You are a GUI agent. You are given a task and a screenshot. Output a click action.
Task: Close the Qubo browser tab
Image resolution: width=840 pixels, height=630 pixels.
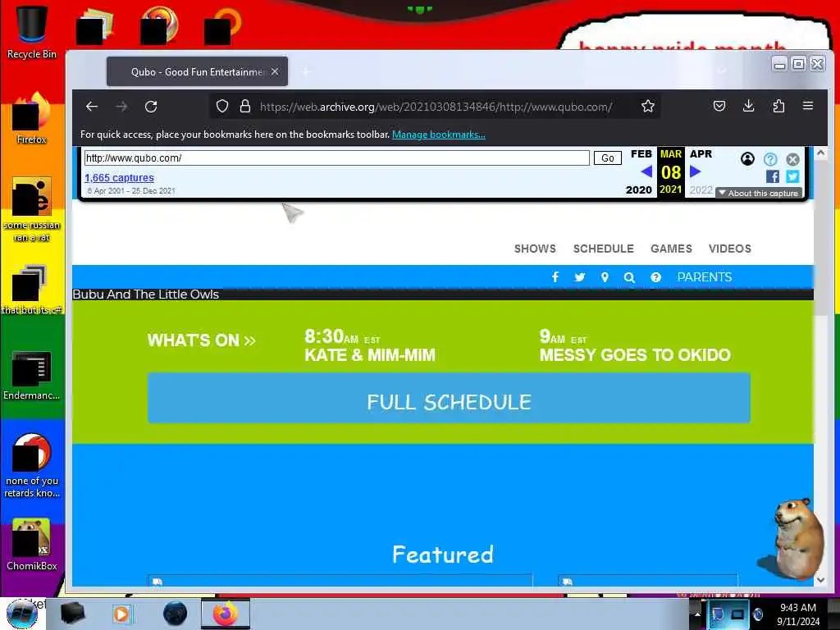[274, 71]
